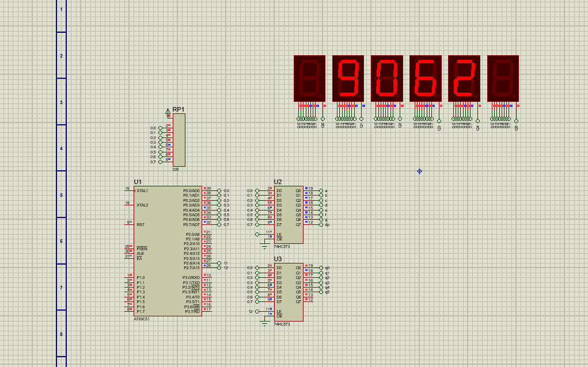Click the P1.7 pin label on U1
Screen dimensions: 588x367
tap(141, 312)
